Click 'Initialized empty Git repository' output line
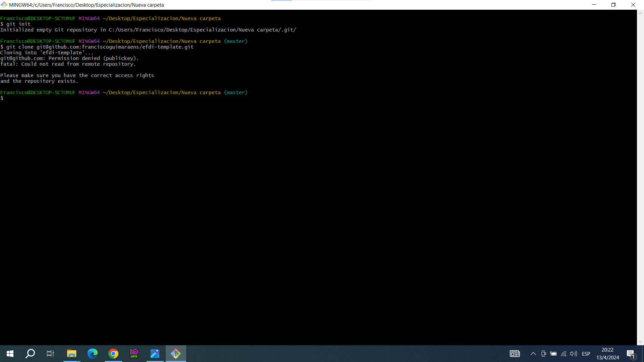The image size is (644, 362). coord(148,30)
